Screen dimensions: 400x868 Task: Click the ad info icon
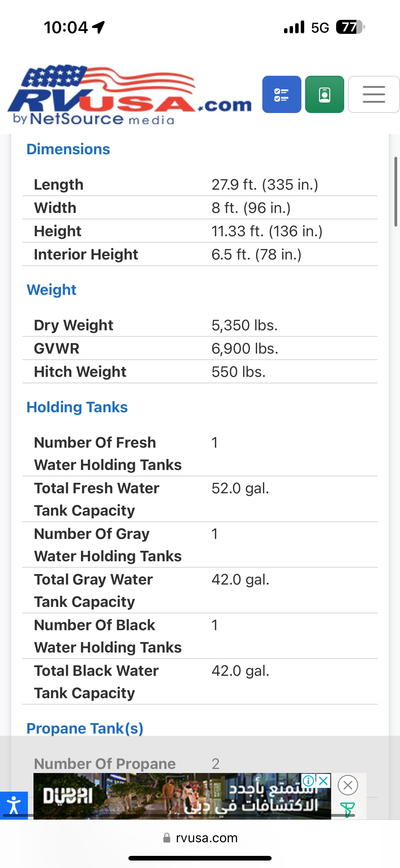(309, 780)
